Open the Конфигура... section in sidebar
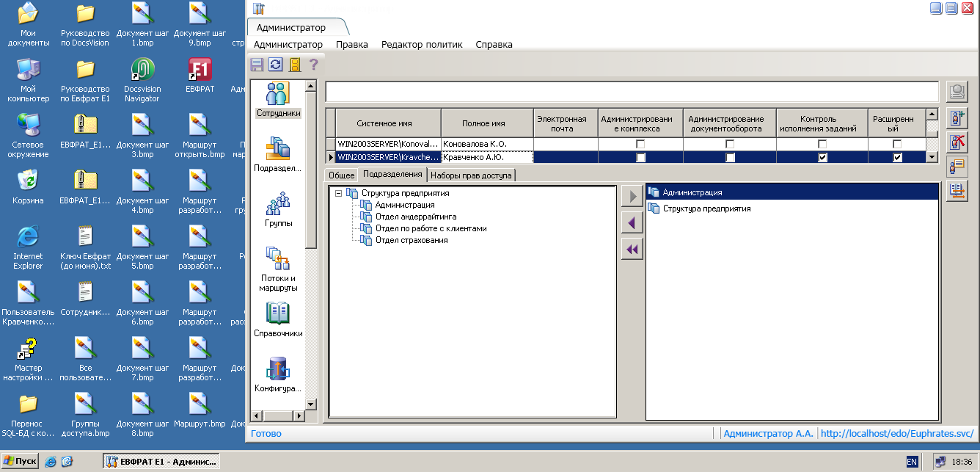Image resolution: width=980 pixels, height=472 pixels. click(x=278, y=374)
